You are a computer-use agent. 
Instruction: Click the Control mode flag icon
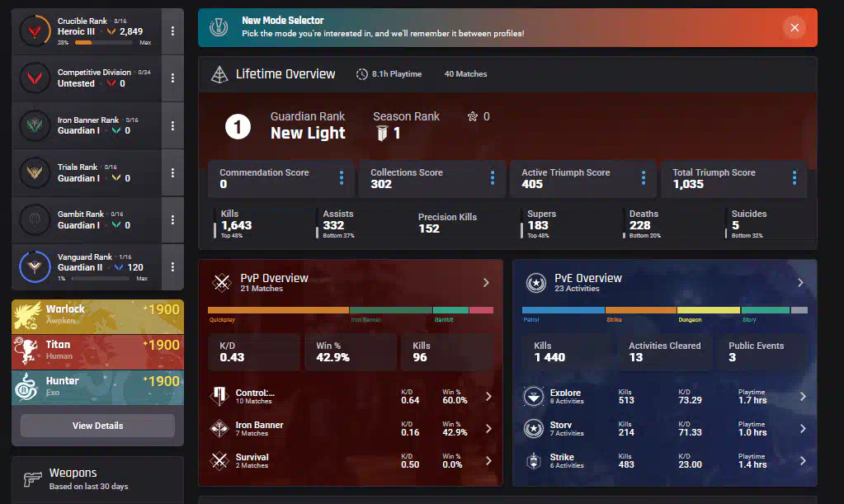[x=219, y=397]
